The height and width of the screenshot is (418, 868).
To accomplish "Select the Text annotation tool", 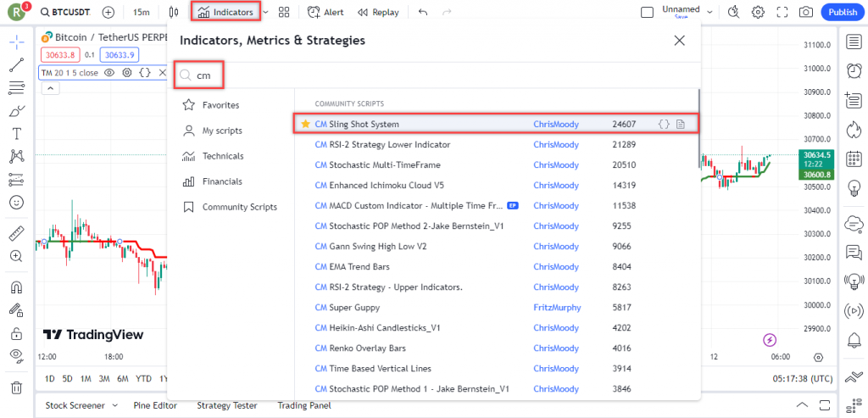I will [17, 134].
